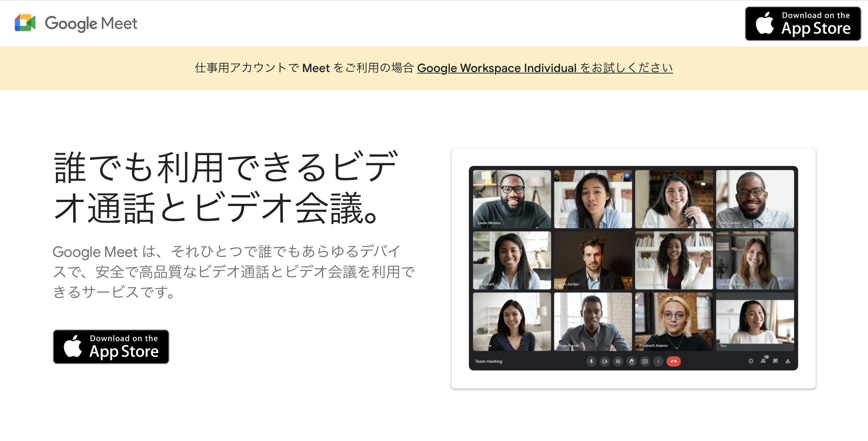This screenshot has width=868, height=441.
Task: Select Alexis Lim video tile
Action: click(x=593, y=199)
